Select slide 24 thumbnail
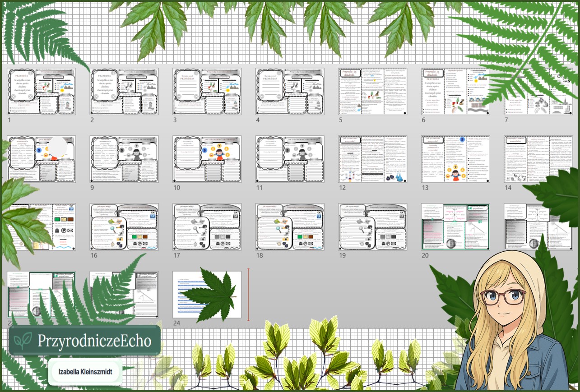580x392 pixels. (x=207, y=295)
